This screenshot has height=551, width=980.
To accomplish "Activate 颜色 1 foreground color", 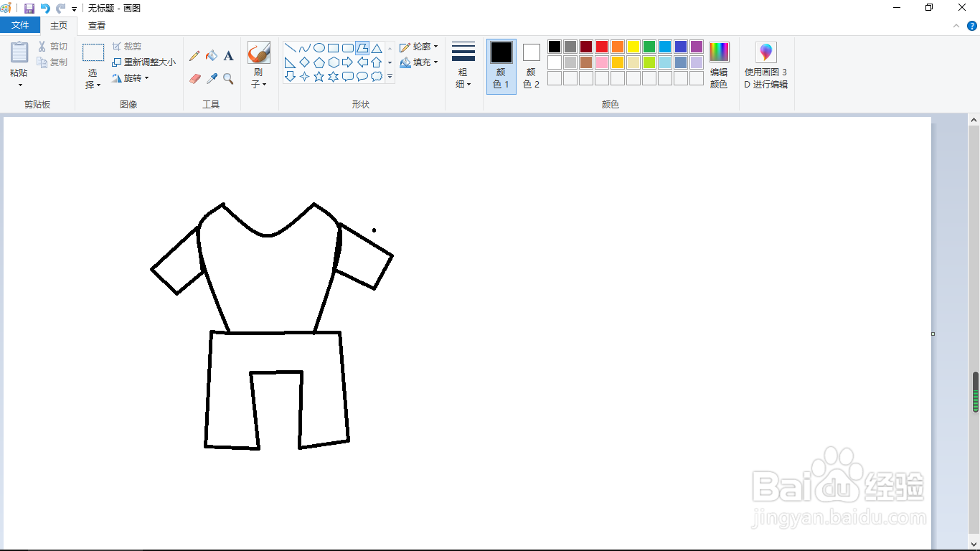I will [x=501, y=66].
